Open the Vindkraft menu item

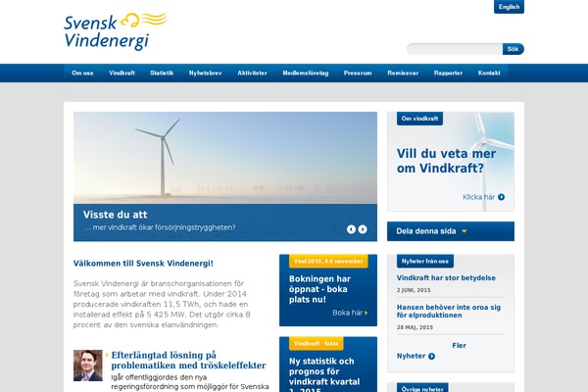[x=122, y=73]
